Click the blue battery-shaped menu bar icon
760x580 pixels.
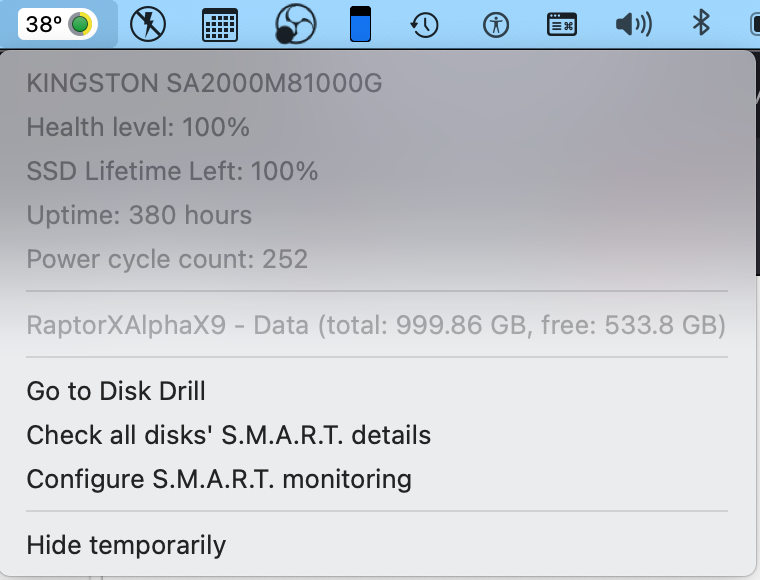[x=360, y=24]
